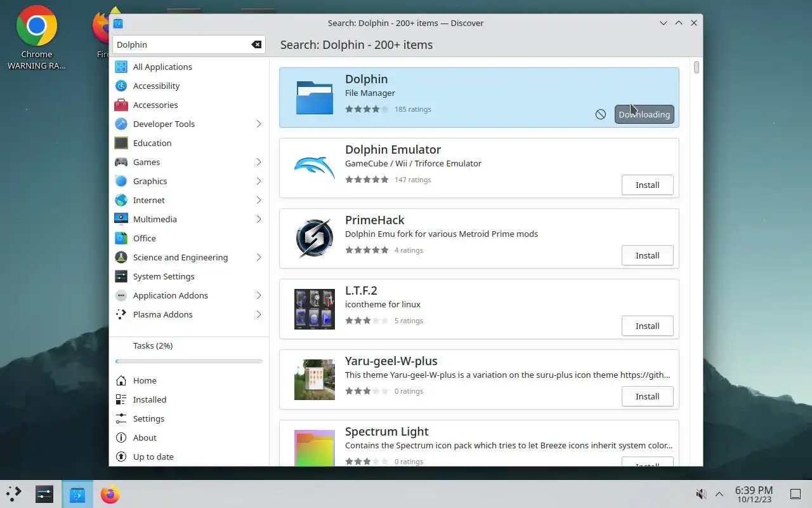This screenshot has height=508, width=812.
Task: Click the All Applications category icon
Action: coord(121,67)
